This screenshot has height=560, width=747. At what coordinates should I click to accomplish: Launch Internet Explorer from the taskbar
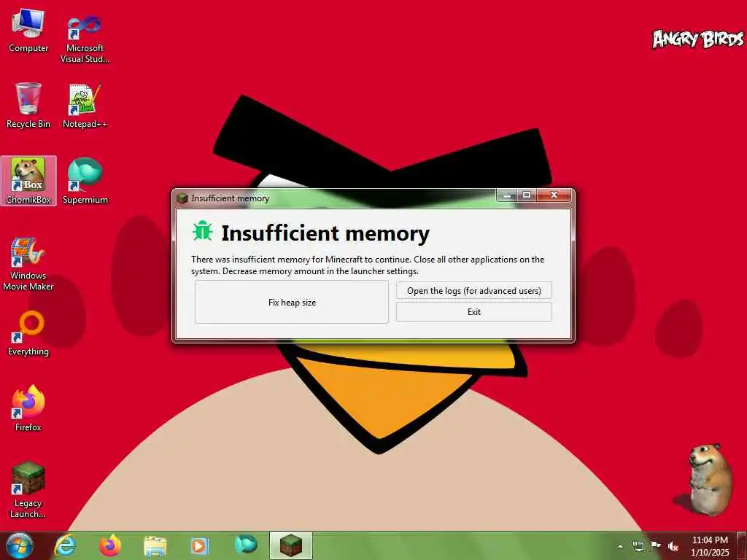click(65, 545)
